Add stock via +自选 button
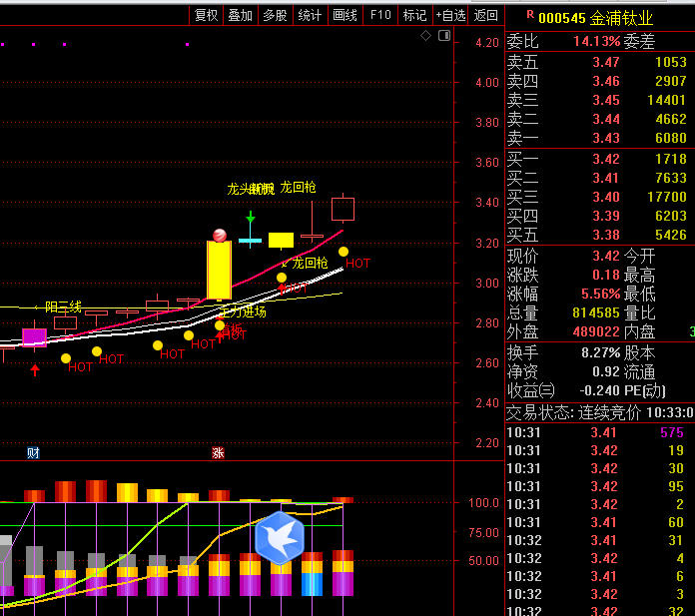This screenshot has width=695, height=616. pyautogui.click(x=450, y=15)
